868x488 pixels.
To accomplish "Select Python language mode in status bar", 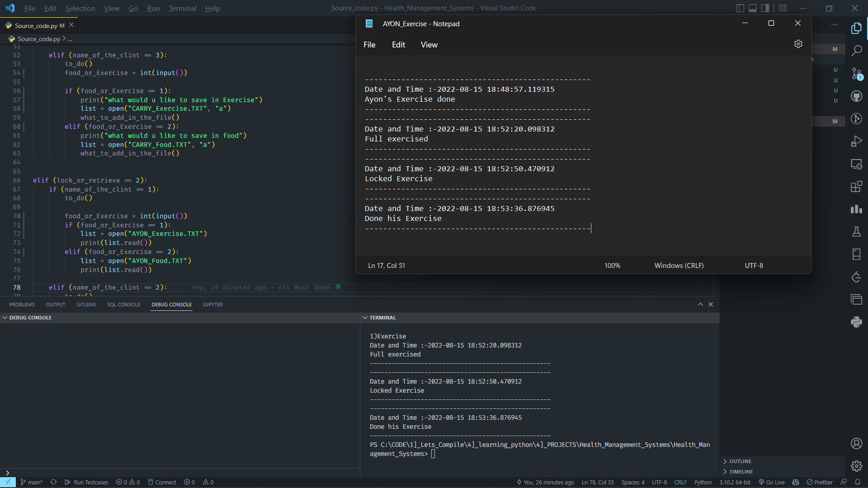I will pyautogui.click(x=703, y=482).
